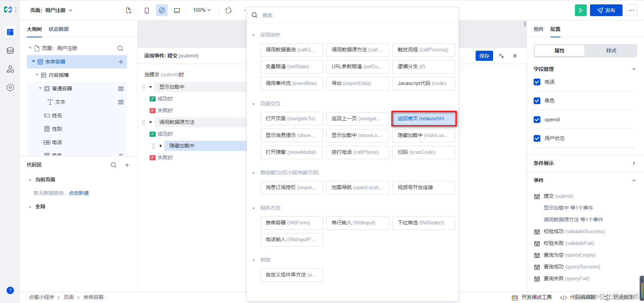The image size is (644, 303).
Task: Click the app logo in top-left corner
Action: tap(8, 10)
